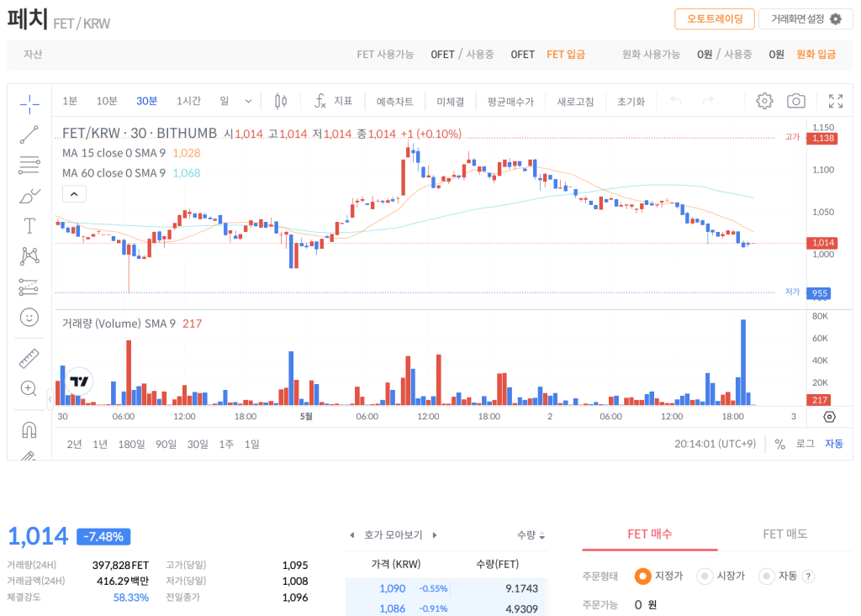
Task: Collapse the indicator legend chevron
Action: pyautogui.click(x=74, y=194)
